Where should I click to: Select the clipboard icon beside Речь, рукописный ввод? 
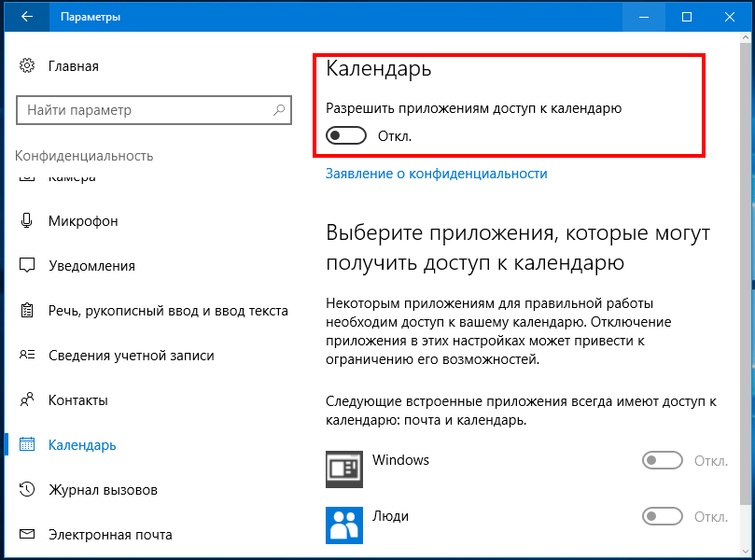[x=27, y=310]
